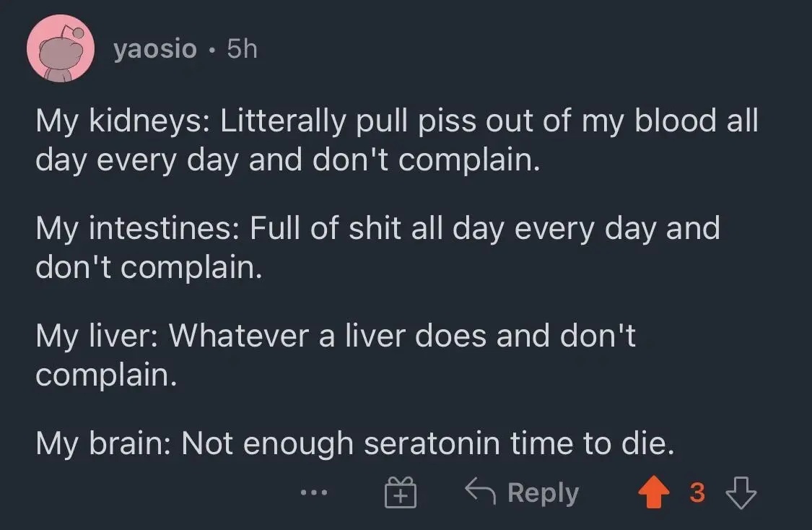Visit the yaosio username profile link
This screenshot has height=530, width=812.
[x=154, y=49]
